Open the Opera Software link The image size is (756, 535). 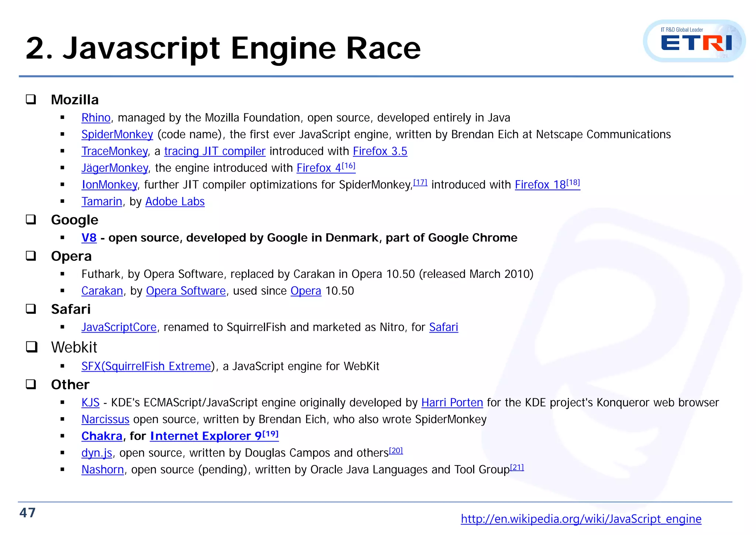pyautogui.click(x=186, y=291)
